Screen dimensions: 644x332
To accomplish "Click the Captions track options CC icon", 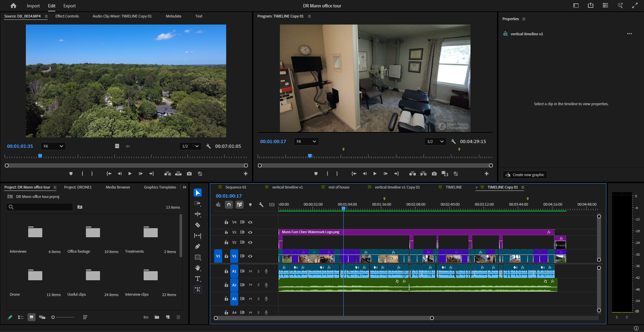I will coord(272,205).
